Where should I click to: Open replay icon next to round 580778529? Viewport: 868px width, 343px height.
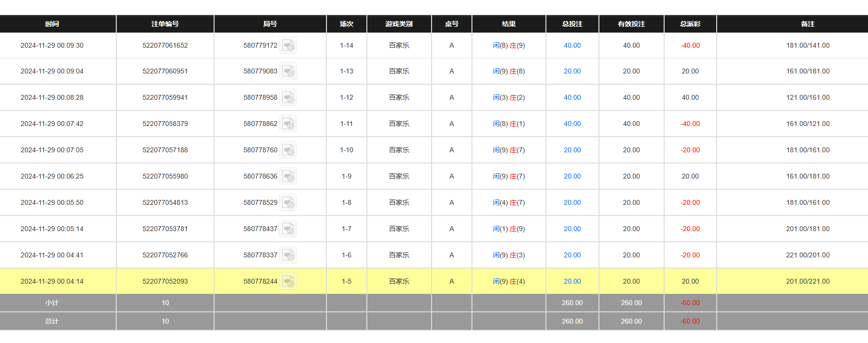pos(288,203)
